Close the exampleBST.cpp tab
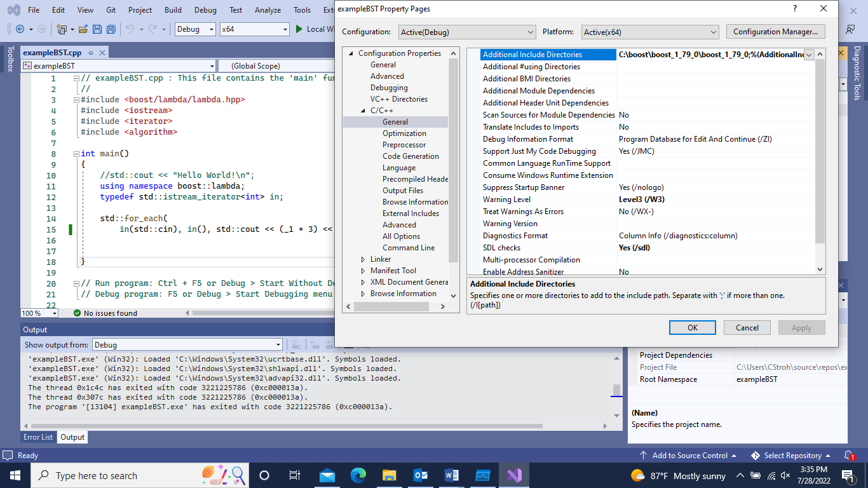 pos(102,53)
